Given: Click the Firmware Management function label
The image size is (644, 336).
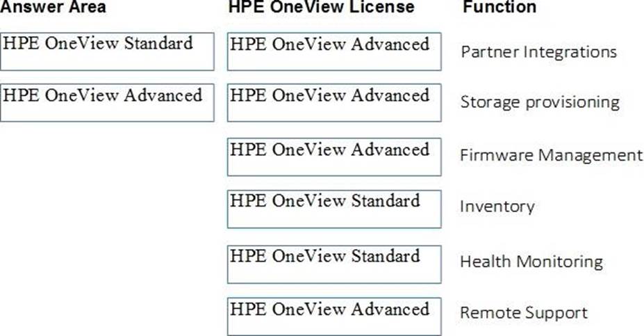Looking at the screenshot, I should (551, 155).
